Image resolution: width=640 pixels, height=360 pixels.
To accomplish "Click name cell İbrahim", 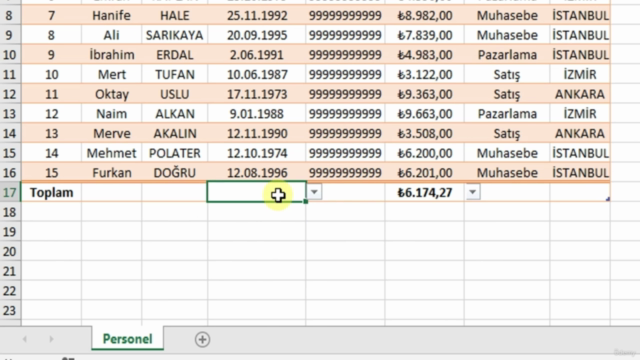I will (x=111, y=55).
